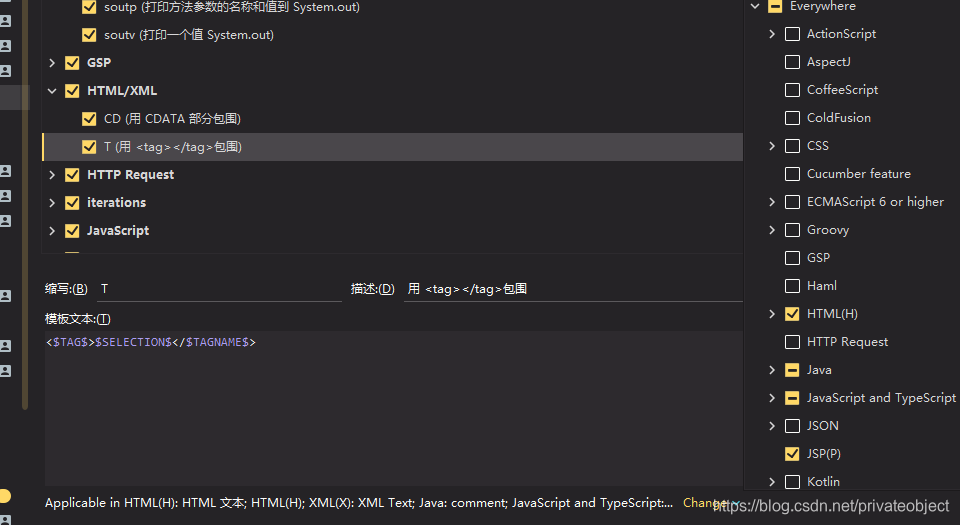Toggle JavaScript and TypeScript context checkbox
960x525 pixels.
tap(792, 398)
